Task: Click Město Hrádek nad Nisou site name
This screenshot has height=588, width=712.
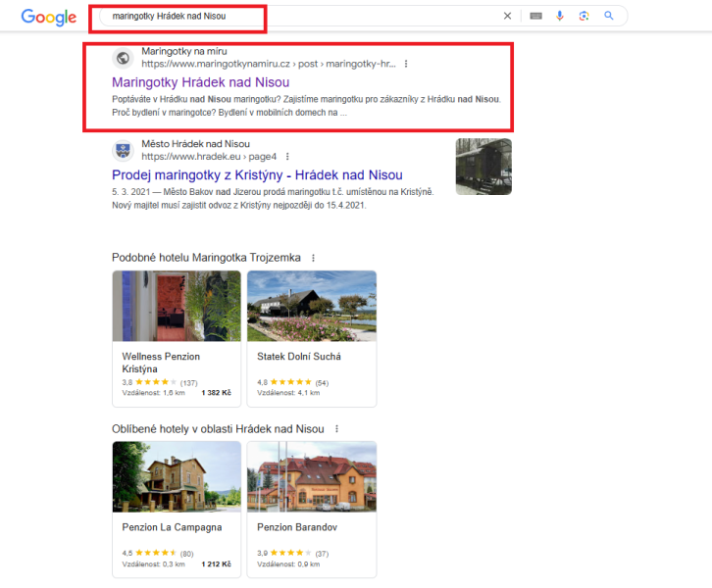Action: pyautogui.click(x=196, y=144)
